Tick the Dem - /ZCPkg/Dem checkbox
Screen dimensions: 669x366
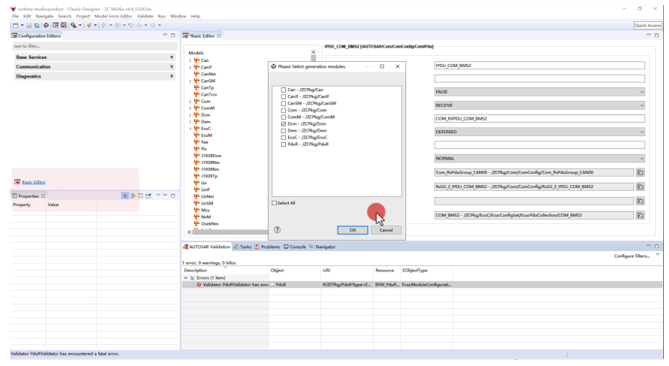pos(283,131)
